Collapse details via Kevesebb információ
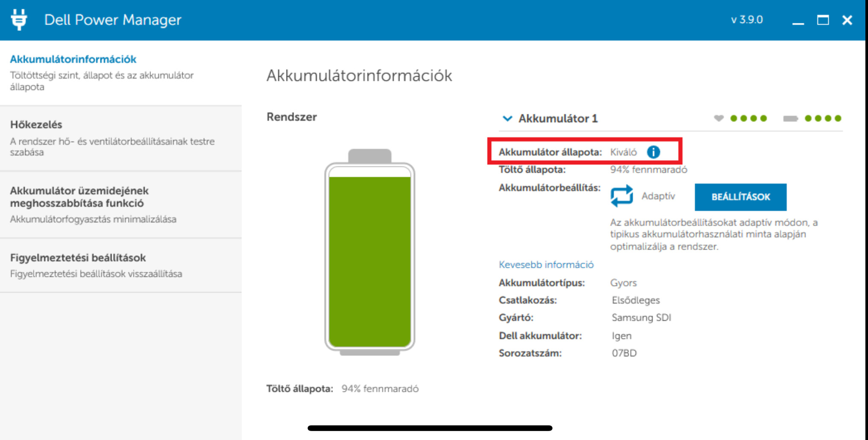The height and width of the screenshot is (440, 868). point(546,265)
